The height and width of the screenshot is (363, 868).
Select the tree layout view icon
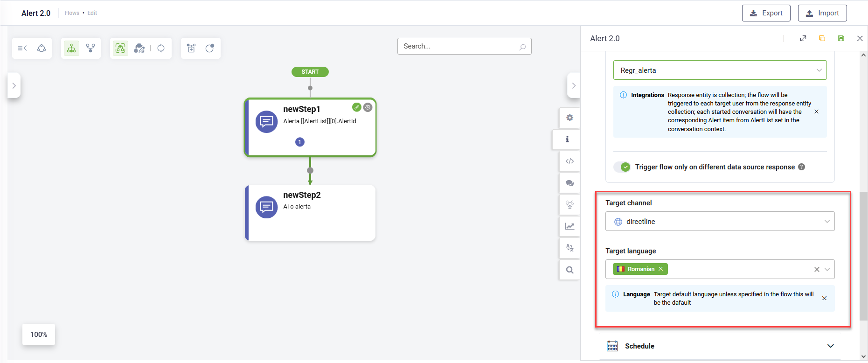point(71,48)
